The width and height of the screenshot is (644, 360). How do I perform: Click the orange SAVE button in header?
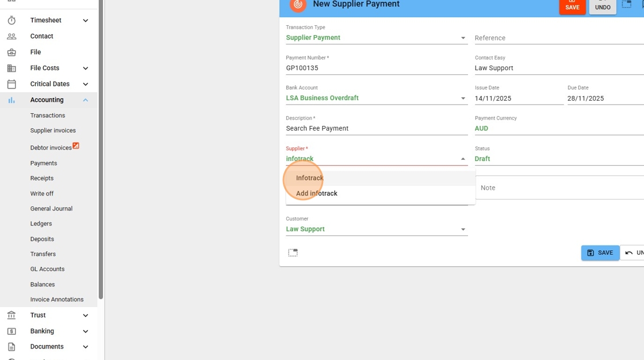(572, 6)
